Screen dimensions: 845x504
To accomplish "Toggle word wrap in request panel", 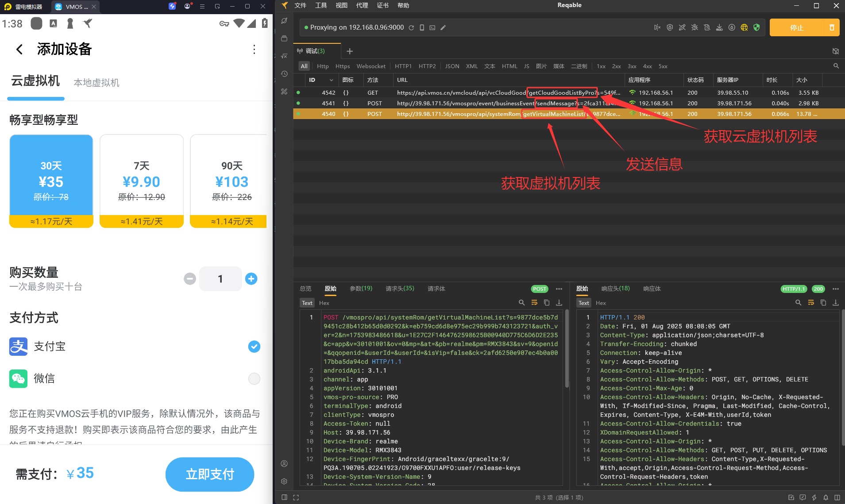I will click(x=534, y=303).
